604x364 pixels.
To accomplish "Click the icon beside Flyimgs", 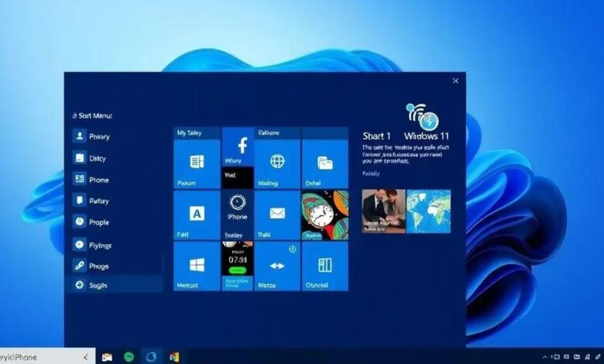I will coord(80,245).
